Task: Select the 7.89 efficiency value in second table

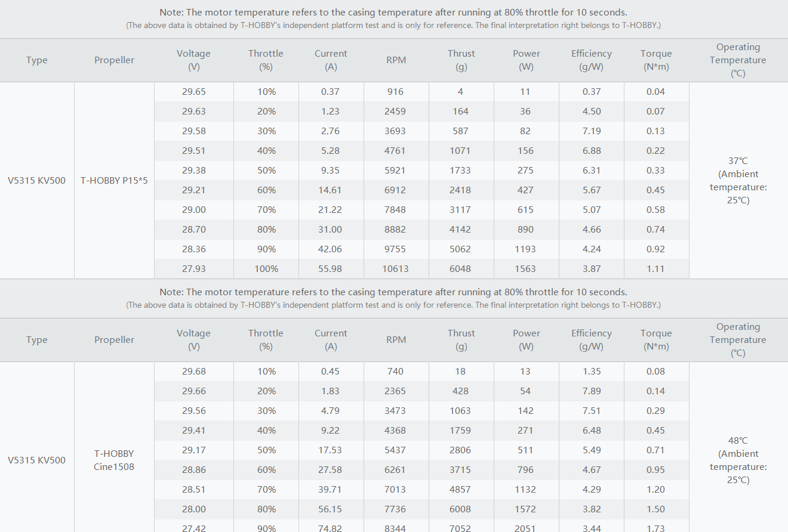Action: (591, 391)
